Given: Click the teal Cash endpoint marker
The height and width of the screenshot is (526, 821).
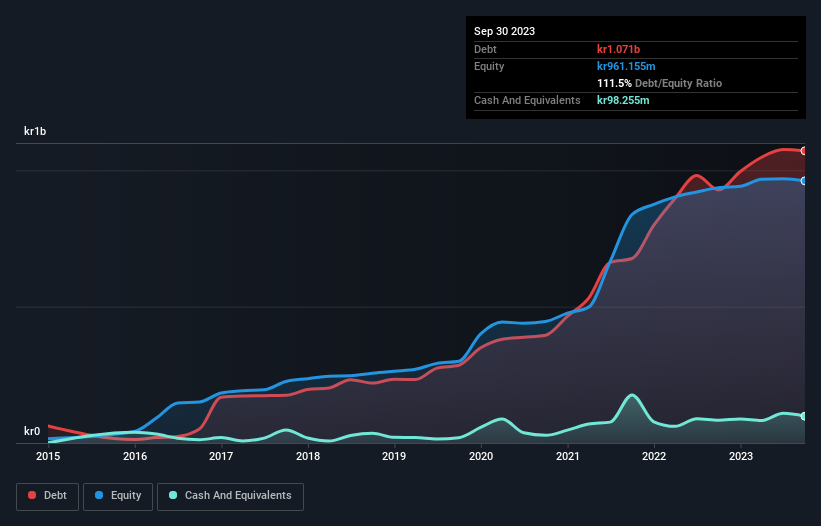Looking at the screenshot, I should click(x=804, y=416).
